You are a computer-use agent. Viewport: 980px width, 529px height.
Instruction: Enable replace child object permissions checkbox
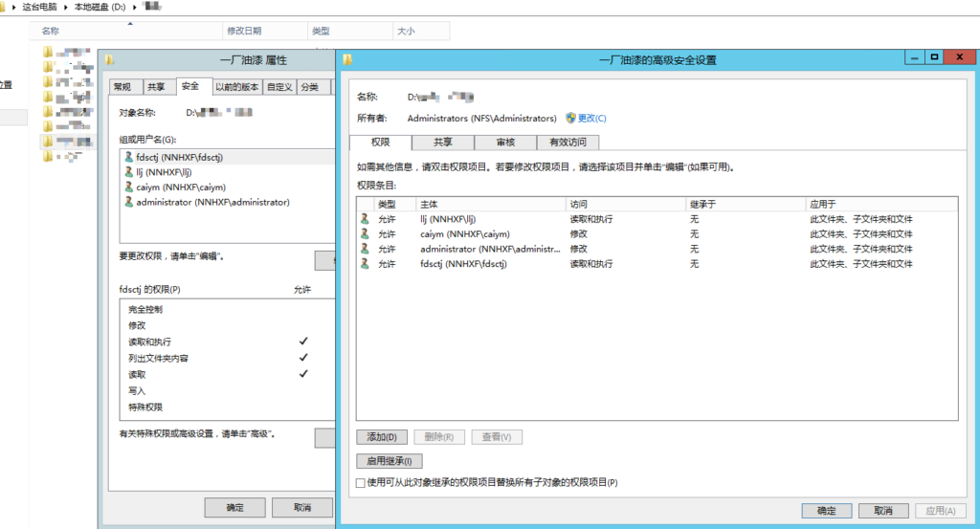click(361, 483)
